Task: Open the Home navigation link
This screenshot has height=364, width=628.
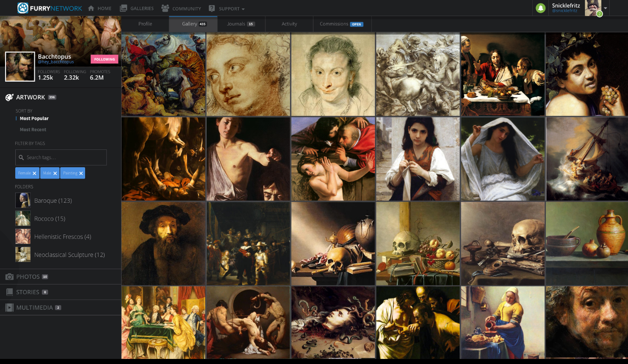Action: point(100,8)
